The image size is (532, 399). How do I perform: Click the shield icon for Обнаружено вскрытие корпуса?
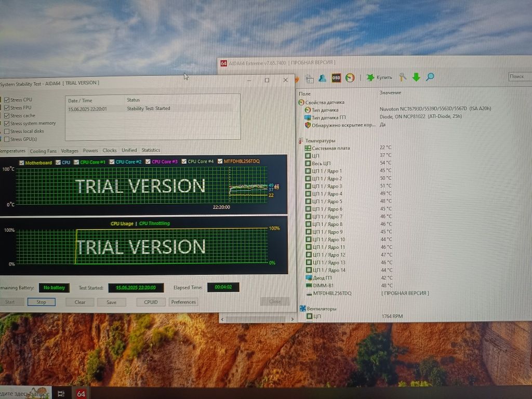point(308,125)
